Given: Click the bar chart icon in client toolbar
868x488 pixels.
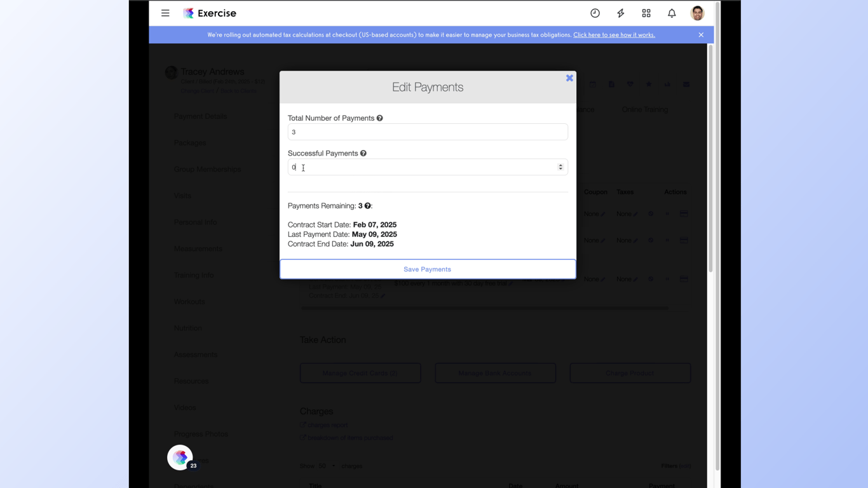Looking at the screenshot, I should click(667, 84).
